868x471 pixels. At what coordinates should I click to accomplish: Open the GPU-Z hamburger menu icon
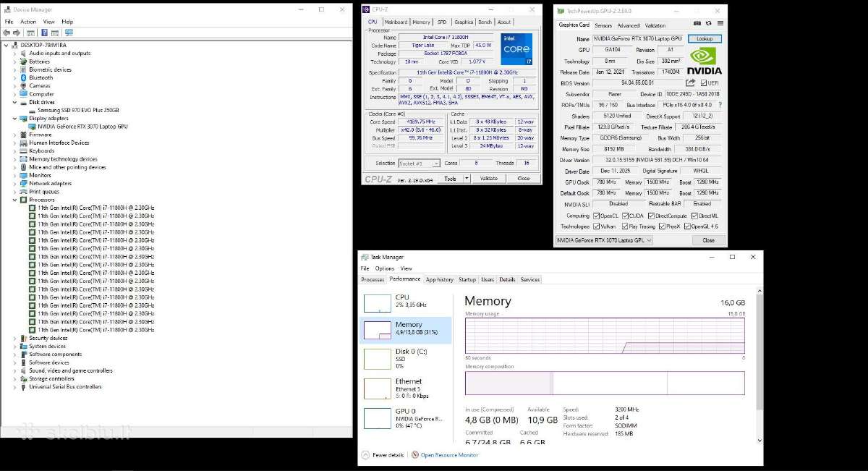(720, 24)
